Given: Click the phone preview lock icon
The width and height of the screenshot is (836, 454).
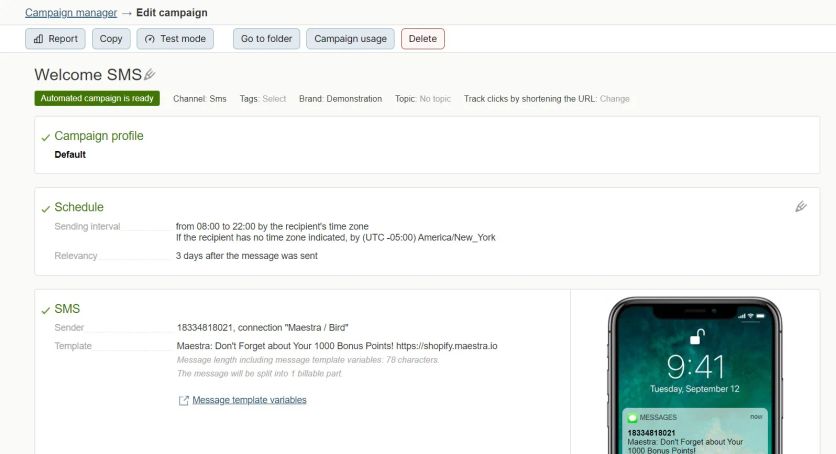Looking at the screenshot, I should tap(697, 337).
